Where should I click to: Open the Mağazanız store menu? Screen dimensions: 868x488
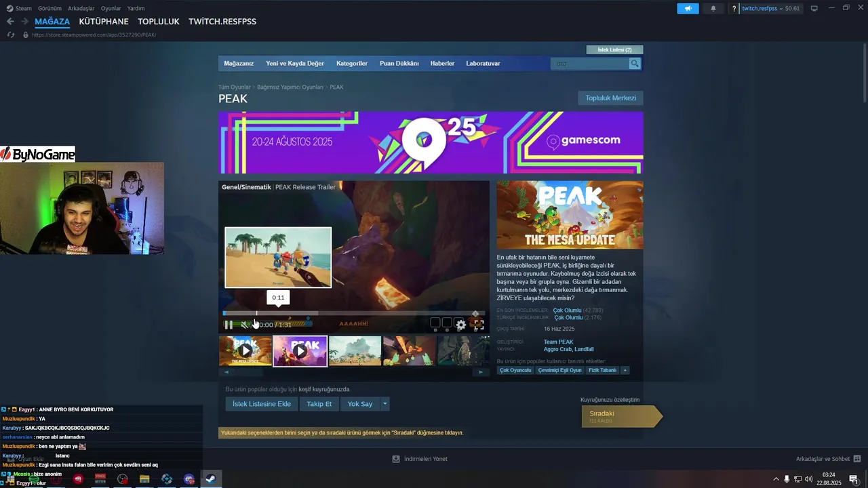click(x=239, y=63)
